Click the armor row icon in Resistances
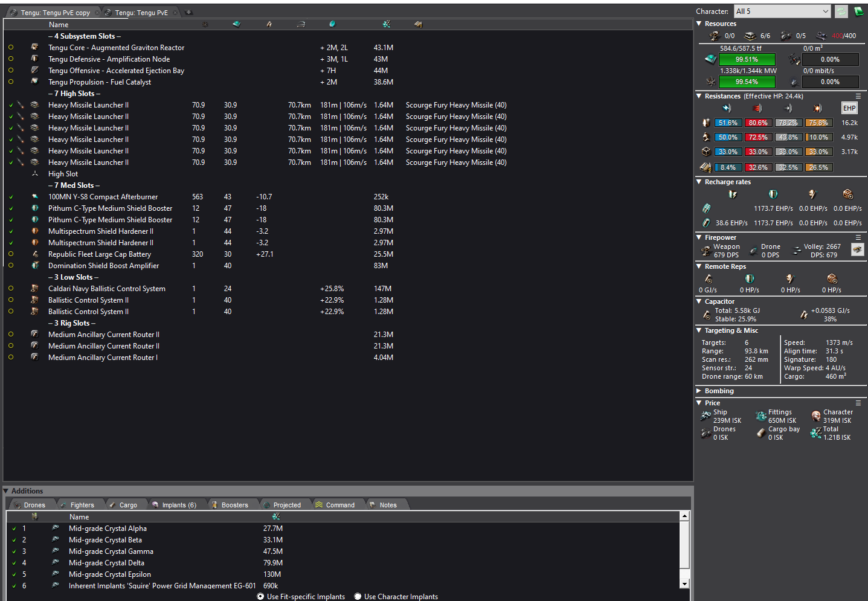 tap(706, 137)
